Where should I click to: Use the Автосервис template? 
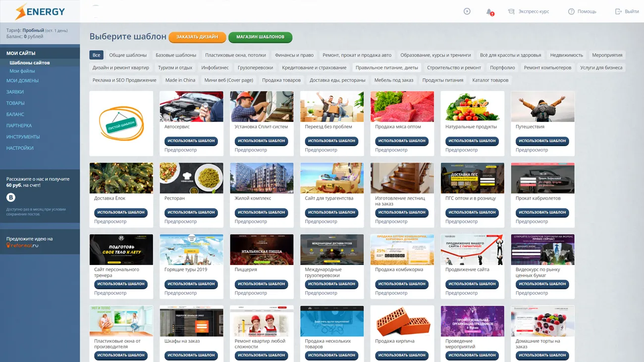pos(191,141)
